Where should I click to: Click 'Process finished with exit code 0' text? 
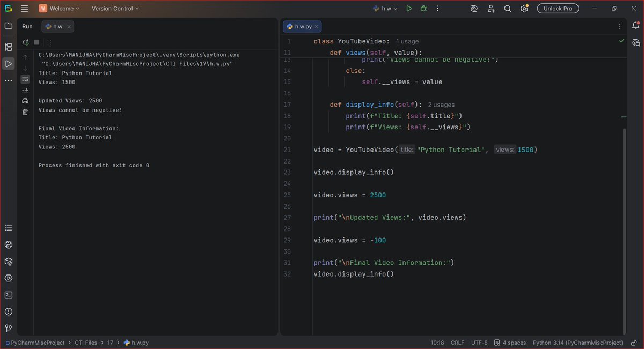[x=94, y=165]
